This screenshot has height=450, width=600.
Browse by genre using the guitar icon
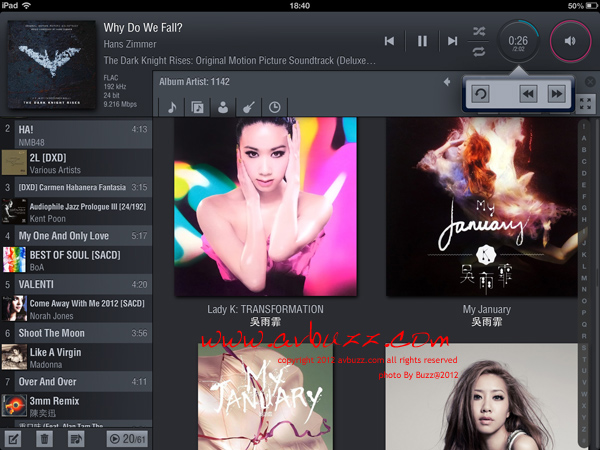pos(248,106)
